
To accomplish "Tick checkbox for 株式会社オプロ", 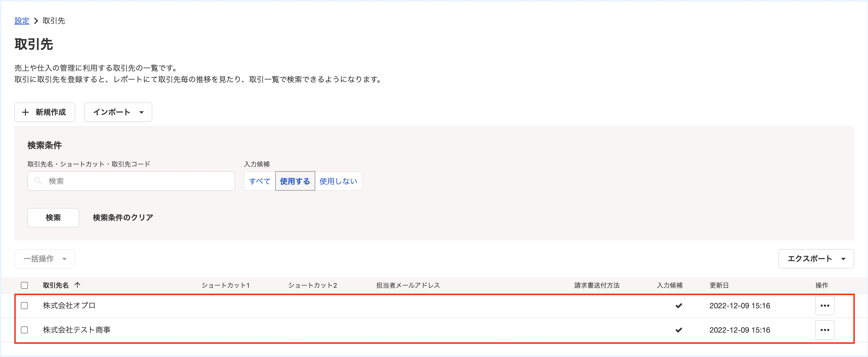I will (24, 305).
